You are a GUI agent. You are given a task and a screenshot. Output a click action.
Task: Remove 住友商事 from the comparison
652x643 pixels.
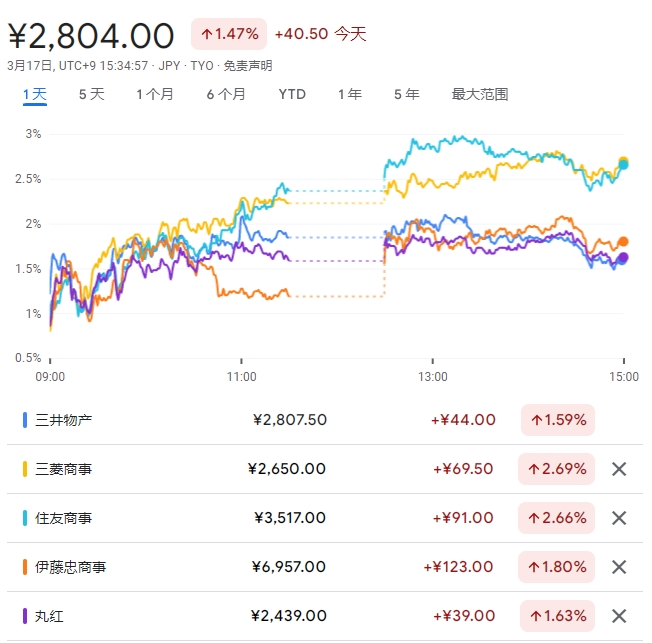[x=619, y=518]
